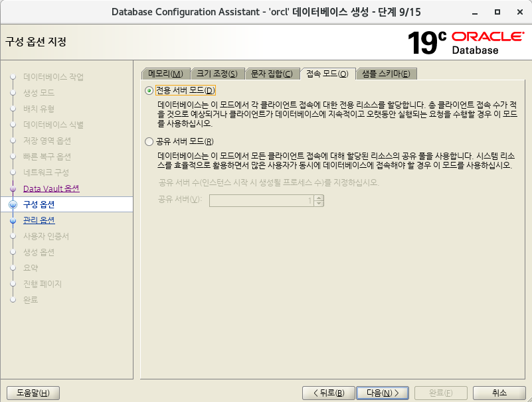Click the 요약 step text
The width and height of the screenshot is (532, 402).
(x=31, y=268)
